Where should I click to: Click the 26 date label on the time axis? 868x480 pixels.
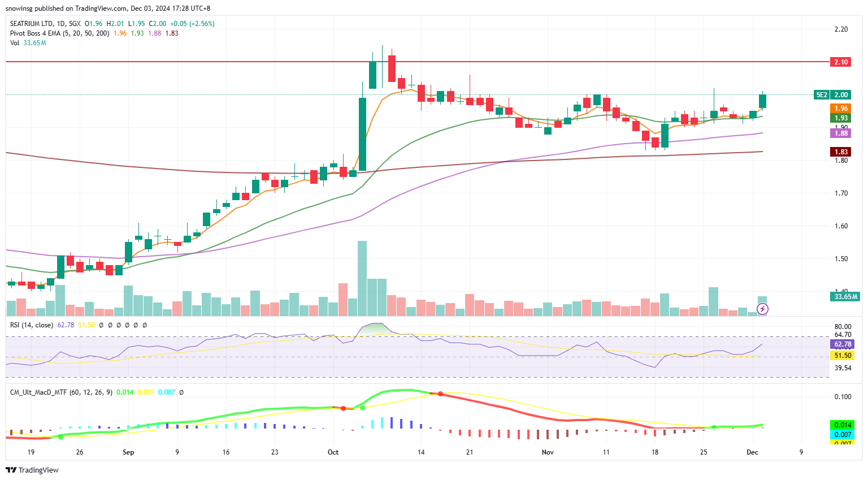coord(80,452)
